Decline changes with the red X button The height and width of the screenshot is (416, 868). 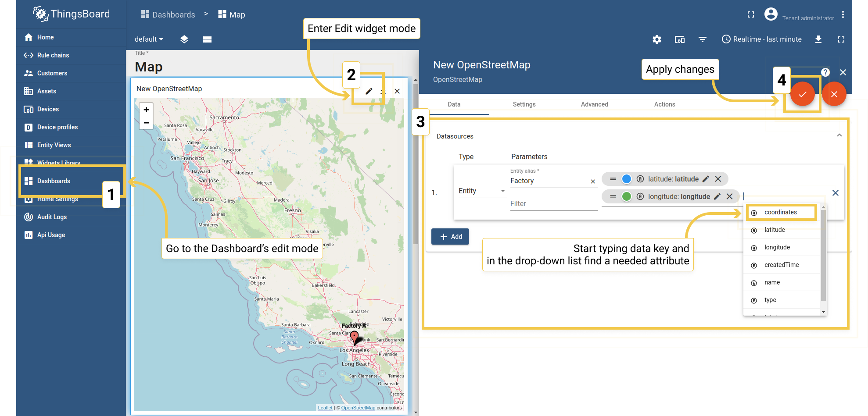[834, 94]
